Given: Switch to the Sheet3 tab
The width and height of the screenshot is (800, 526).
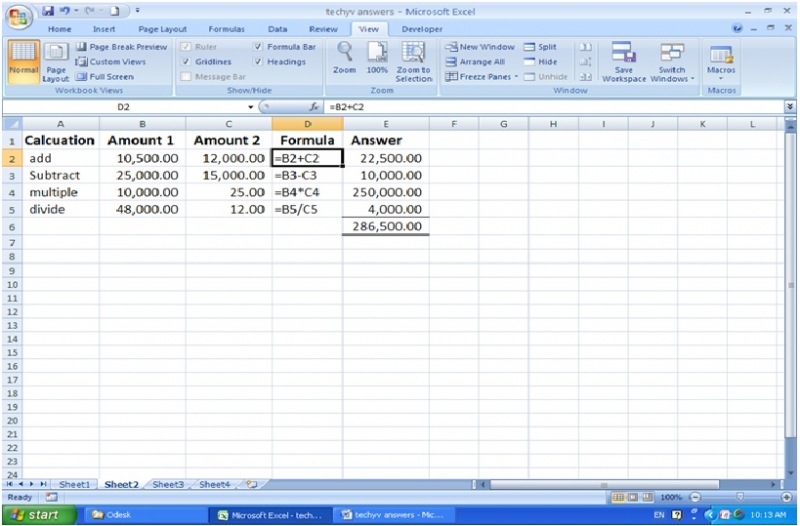Looking at the screenshot, I should (168, 484).
